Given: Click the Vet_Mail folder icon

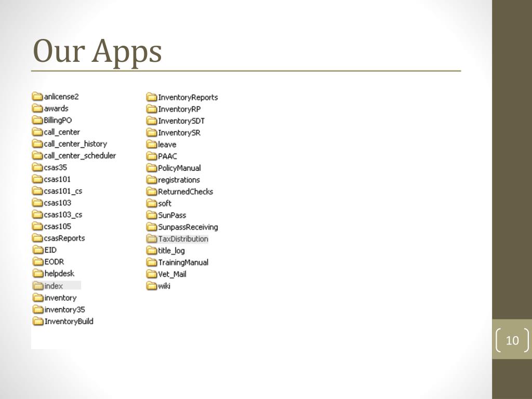Looking at the screenshot, I should pos(152,274).
